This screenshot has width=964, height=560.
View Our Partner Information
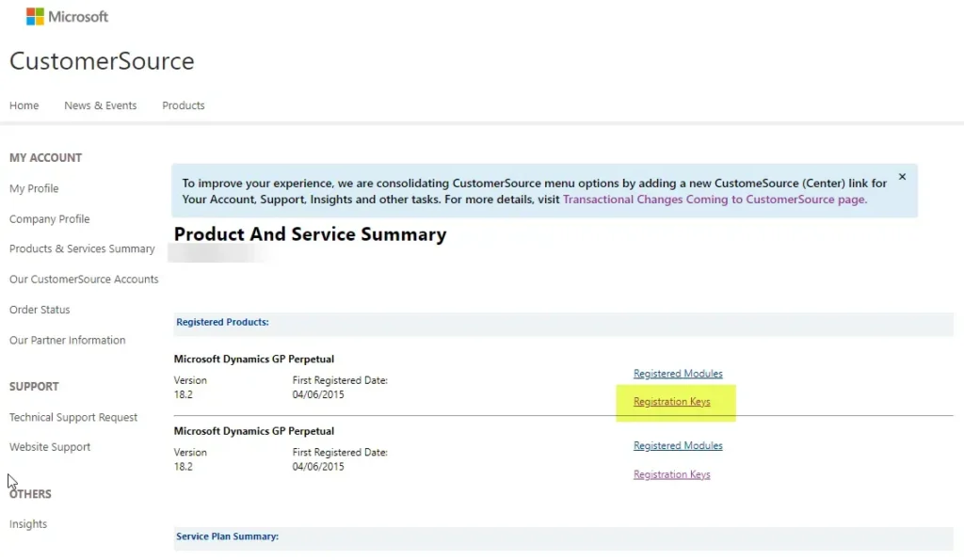[x=66, y=340]
